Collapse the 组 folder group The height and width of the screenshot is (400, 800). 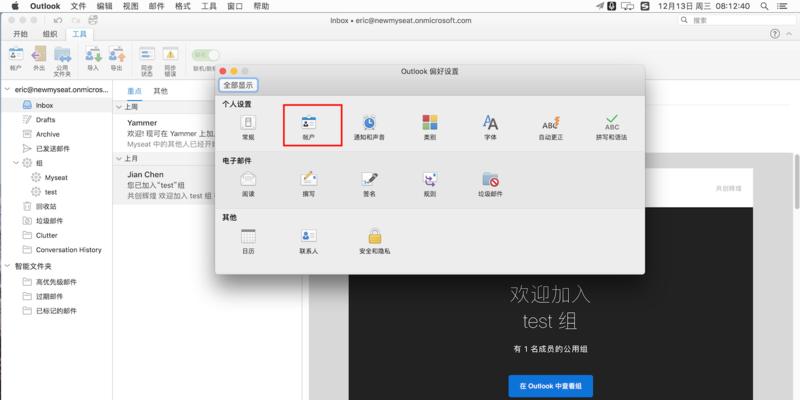coord(16,163)
